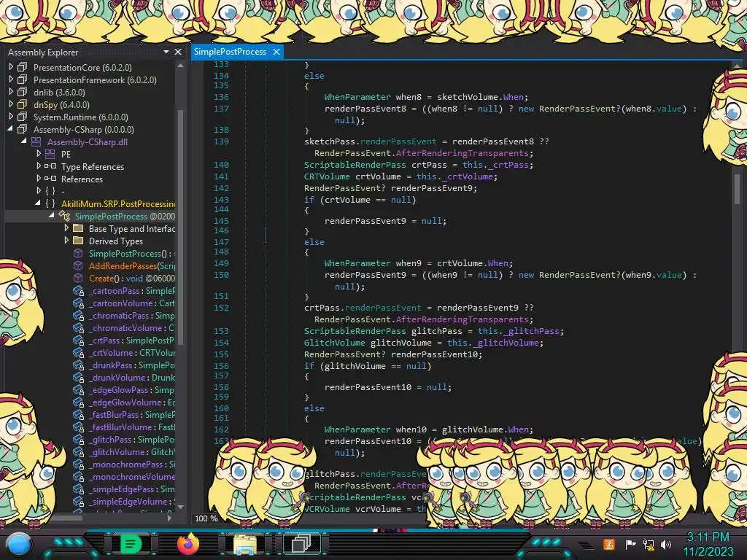The height and width of the screenshot is (560, 747).
Task: Click the _drunkPass private field icon
Action: [78, 365]
